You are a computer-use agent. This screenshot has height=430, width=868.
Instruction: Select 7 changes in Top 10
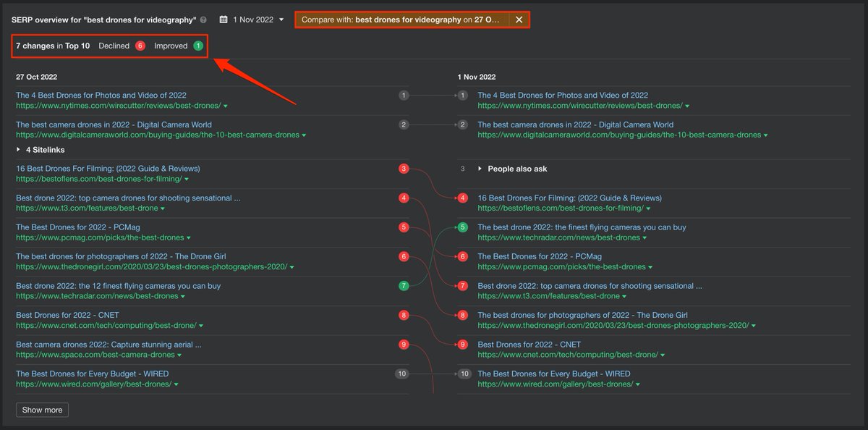click(x=53, y=46)
